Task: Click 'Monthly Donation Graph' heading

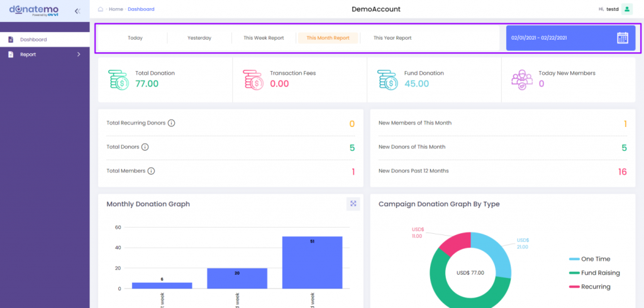Action: pyautogui.click(x=148, y=204)
